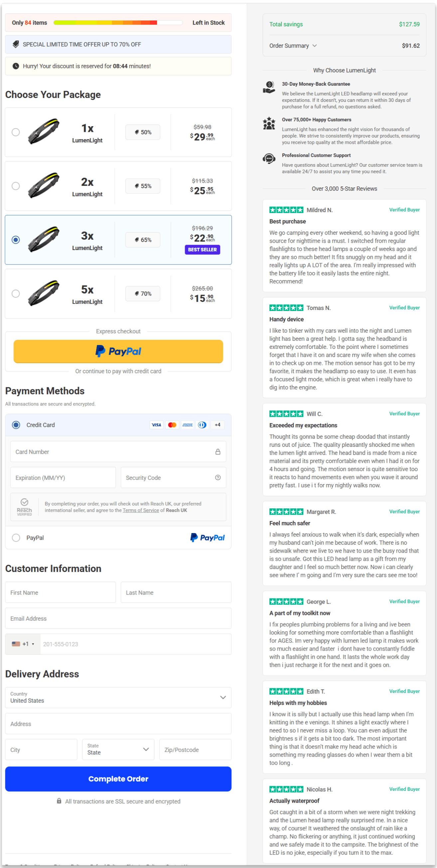The height and width of the screenshot is (868, 437).
Task: Open the Terms of Service link
Action: (141, 510)
